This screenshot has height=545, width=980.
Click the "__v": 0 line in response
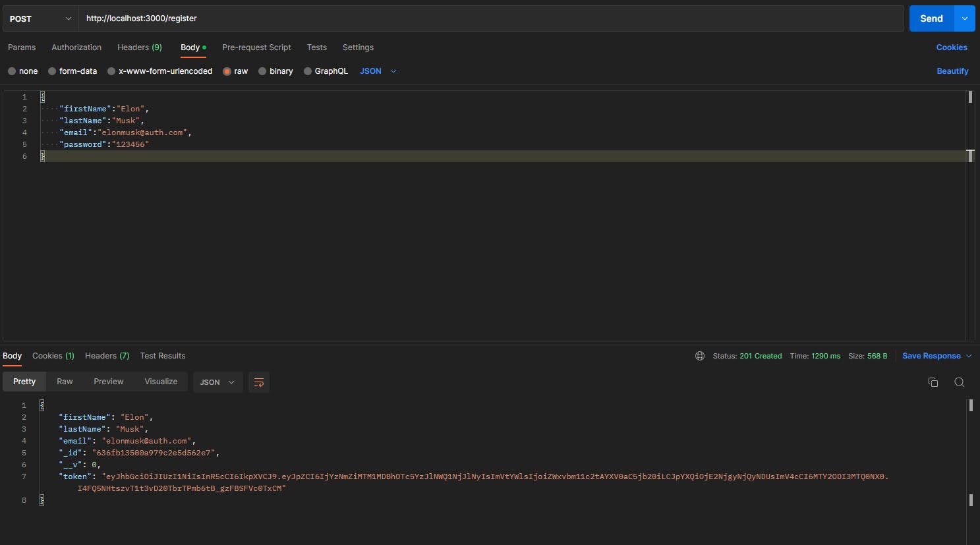coord(80,465)
